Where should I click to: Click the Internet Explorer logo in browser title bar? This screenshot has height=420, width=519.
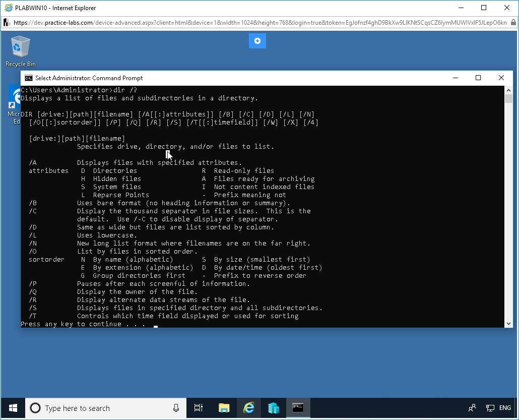(x=9, y=8)
